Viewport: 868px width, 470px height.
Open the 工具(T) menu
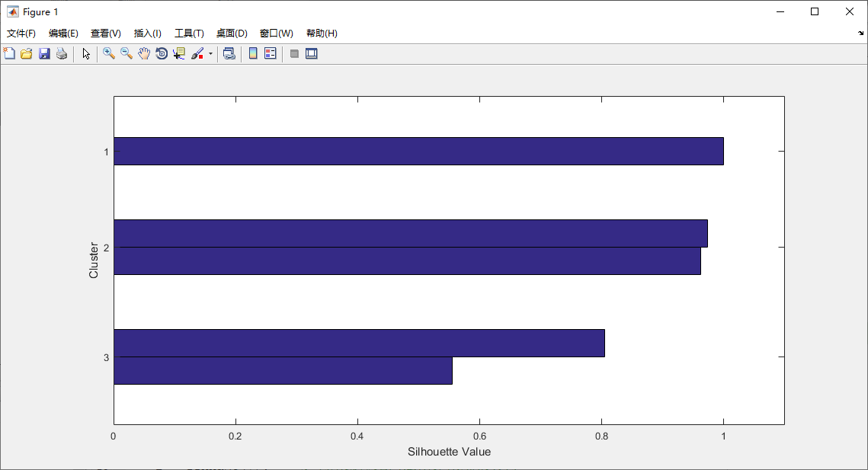pos(189,34)
